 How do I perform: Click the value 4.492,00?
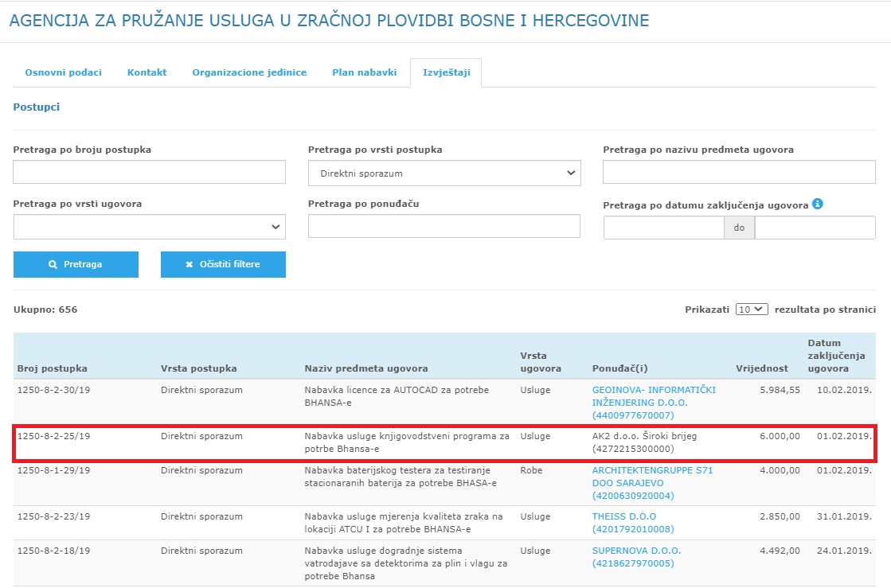click(x=780, y=551)
